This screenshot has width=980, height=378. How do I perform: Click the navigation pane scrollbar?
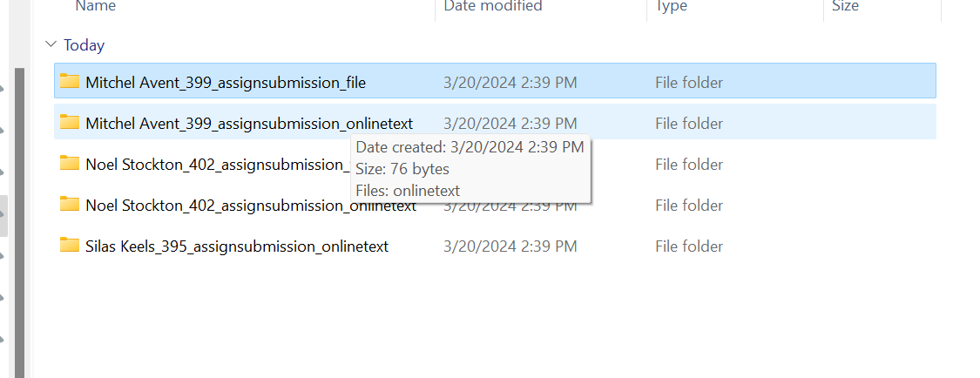click(x=19, y=222)
